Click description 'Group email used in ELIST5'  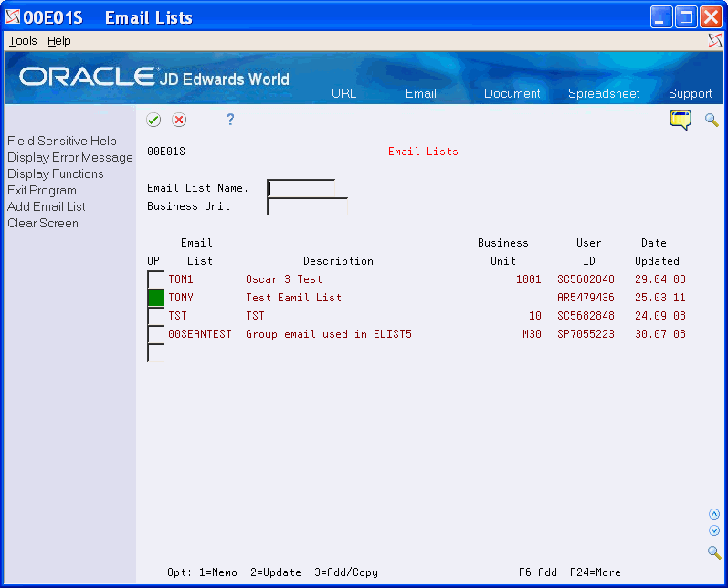pos(329,334)
